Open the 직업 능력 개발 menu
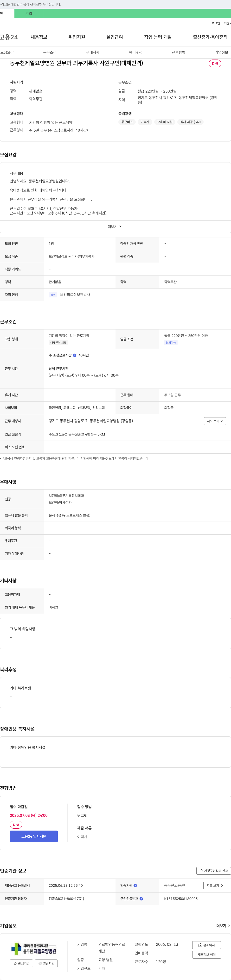 coord(158,37)
